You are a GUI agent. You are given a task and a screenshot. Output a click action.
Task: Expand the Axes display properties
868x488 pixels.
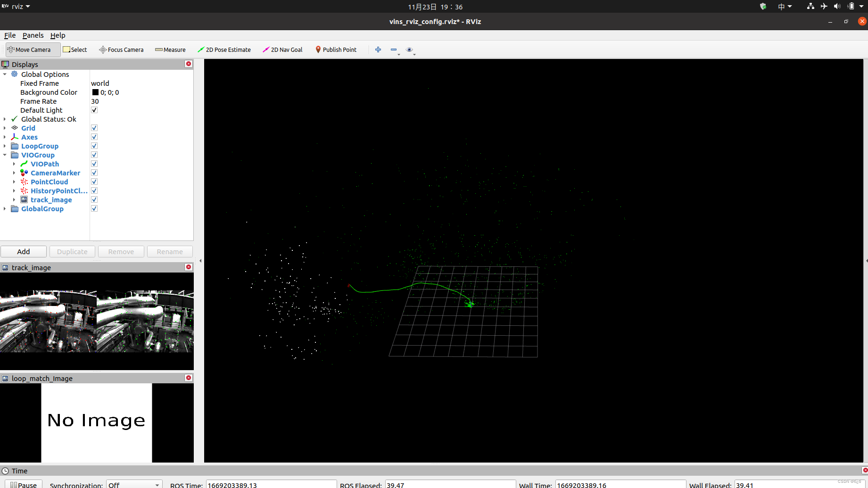5,137
